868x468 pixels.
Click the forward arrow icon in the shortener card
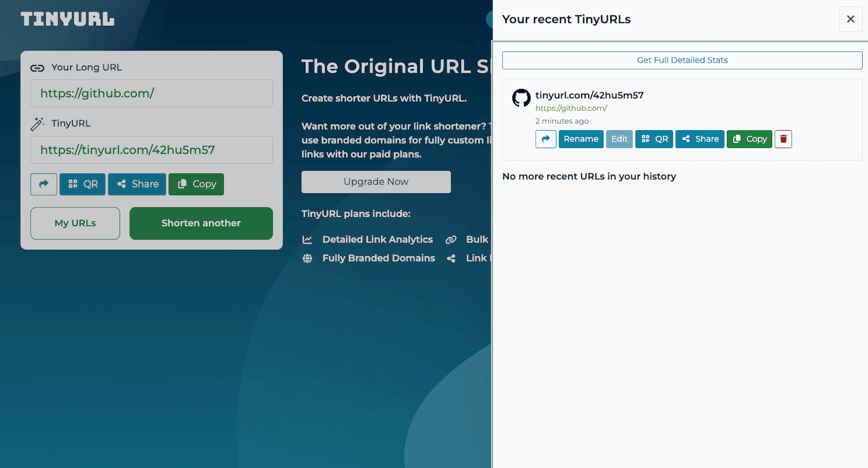43,184
